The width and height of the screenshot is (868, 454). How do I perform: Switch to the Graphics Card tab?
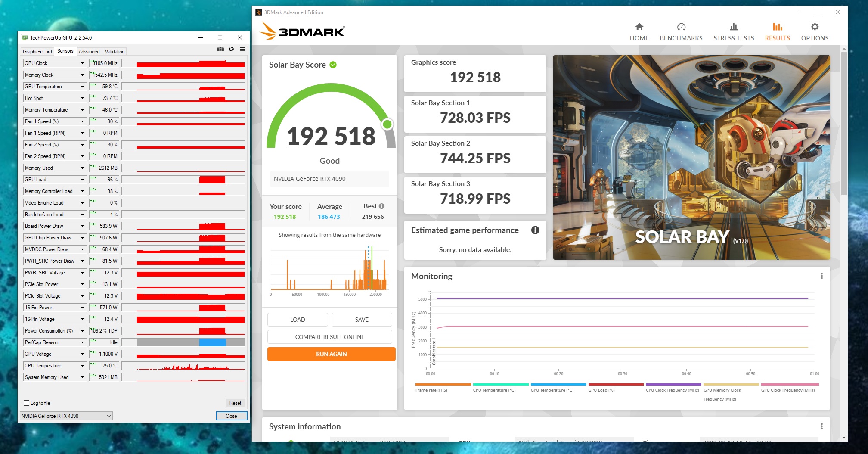point(37,52)
